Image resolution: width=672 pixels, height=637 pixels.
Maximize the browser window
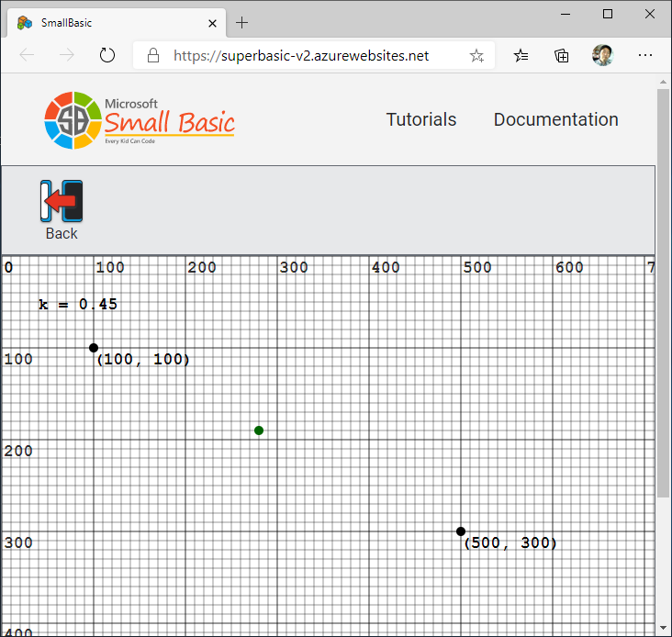point(608,14)
